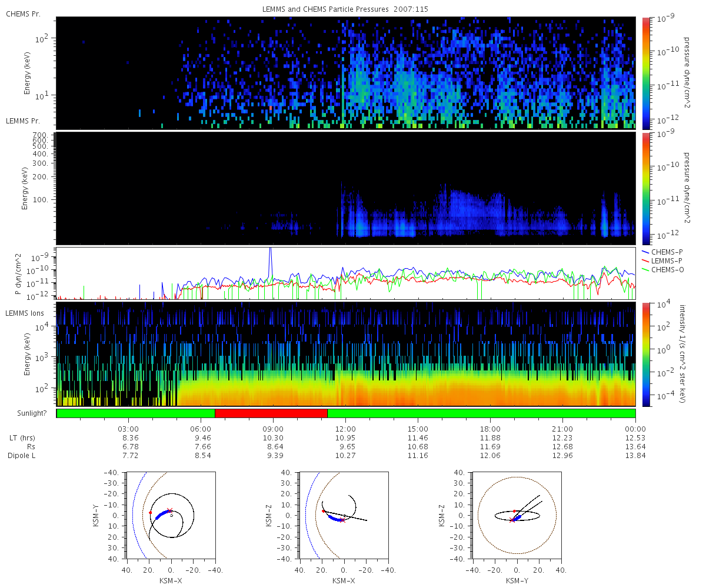Click the 18:00 time tick label

point(490,429)
